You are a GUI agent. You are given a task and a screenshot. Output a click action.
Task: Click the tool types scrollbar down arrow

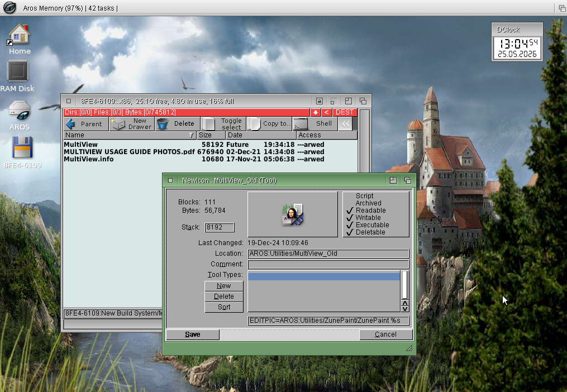[405, 309]
